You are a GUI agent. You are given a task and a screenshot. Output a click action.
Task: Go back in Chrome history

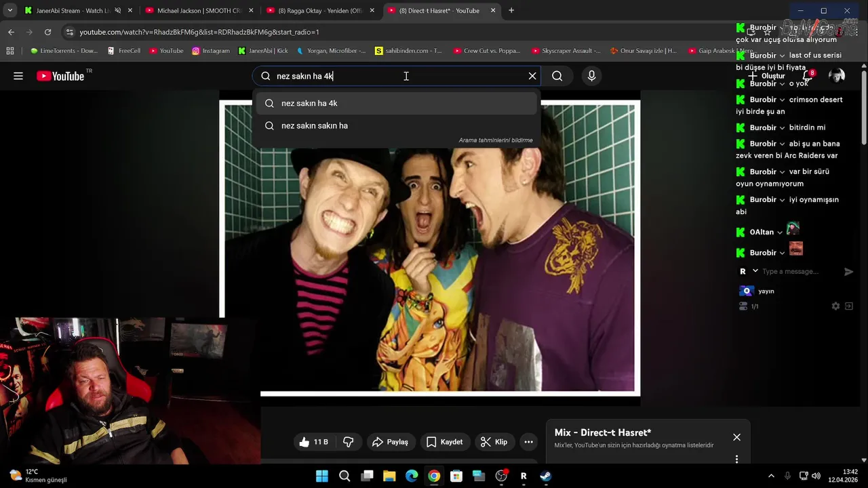tap(11, 32)
